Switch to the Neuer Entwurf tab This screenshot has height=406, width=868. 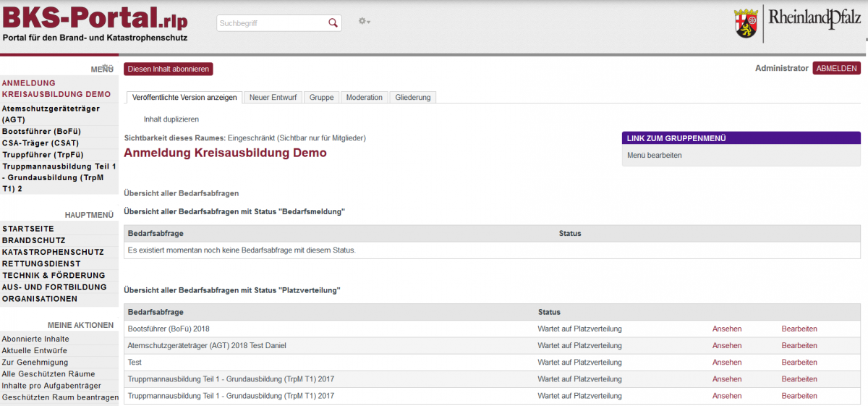click(x=273, y=98)
